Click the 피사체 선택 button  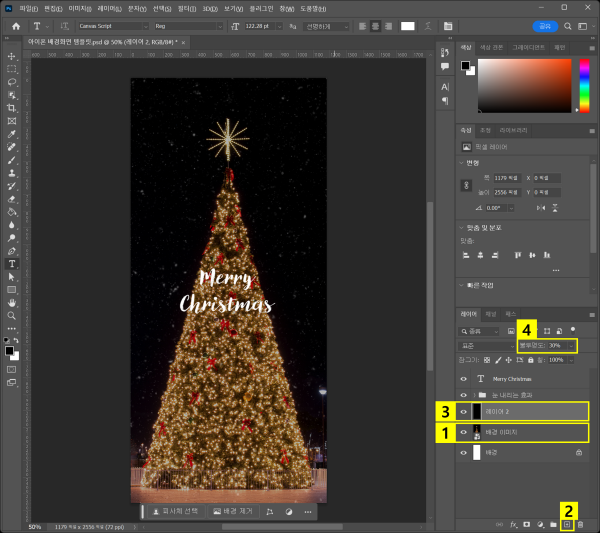[175, 511]
